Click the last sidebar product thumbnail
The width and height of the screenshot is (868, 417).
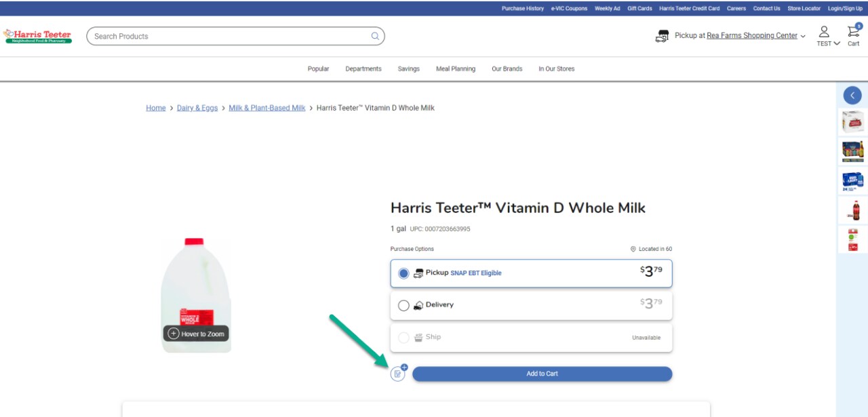(x=852, y=239)
